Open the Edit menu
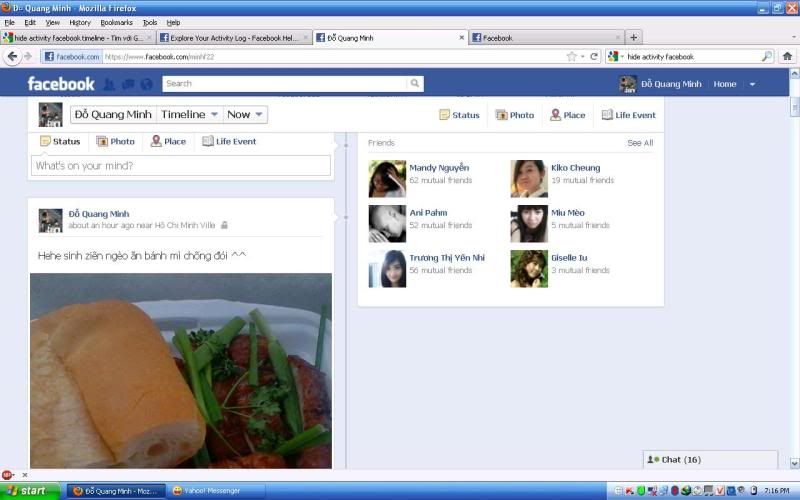Viewport: 800px width, 500px height. click(x=30, y=22)
